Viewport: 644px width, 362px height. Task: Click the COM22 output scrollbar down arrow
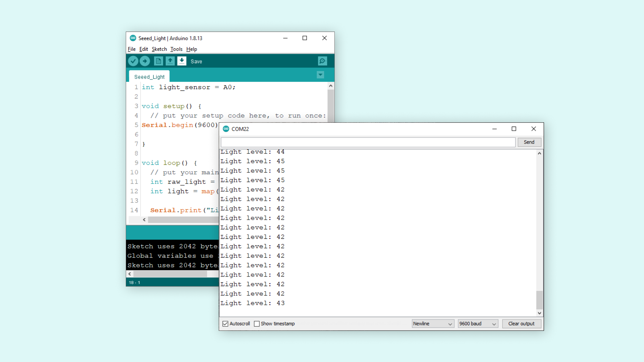coord(539,313)
